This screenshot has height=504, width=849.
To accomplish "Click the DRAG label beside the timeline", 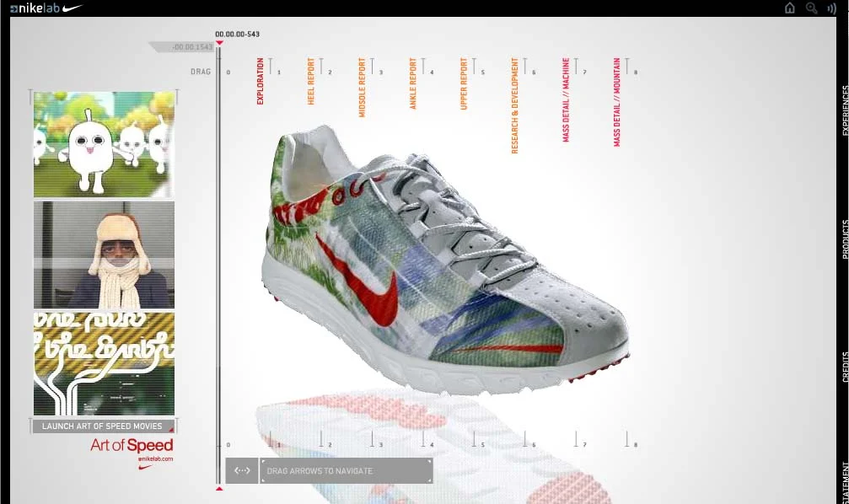I will click(x=201, y=72).
